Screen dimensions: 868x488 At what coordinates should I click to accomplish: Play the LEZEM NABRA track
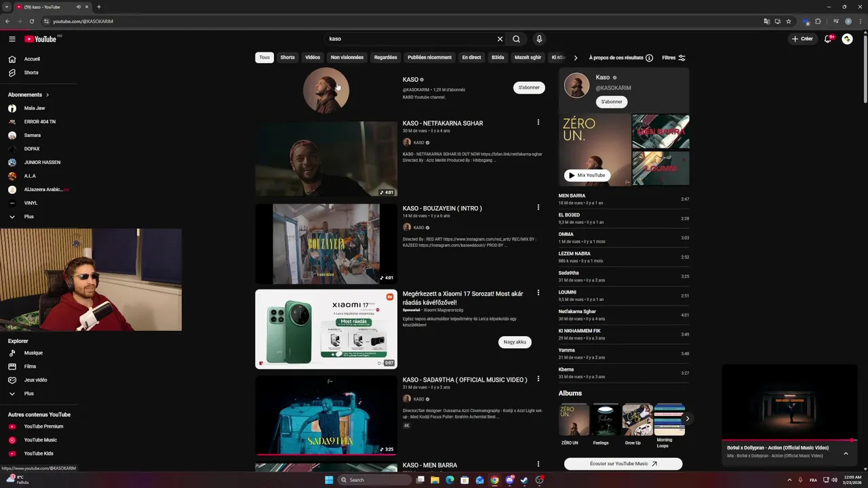pyautogui.click(x=624, y=257)
